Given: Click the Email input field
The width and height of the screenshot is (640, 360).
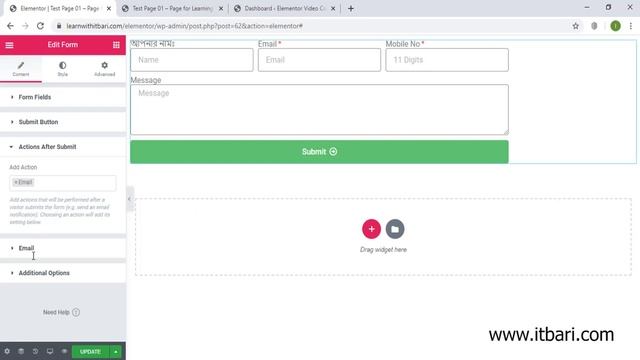Looking at the screenshot, I should point(319,60).
